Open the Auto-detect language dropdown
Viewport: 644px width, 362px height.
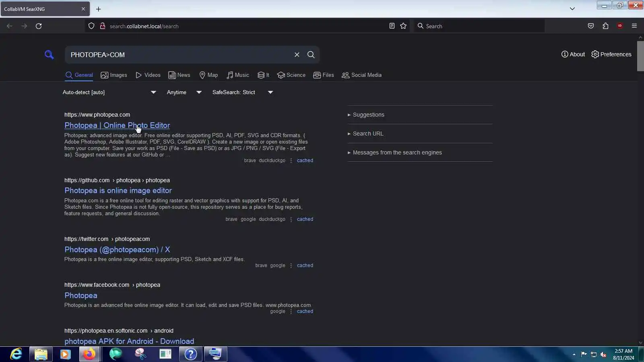coord(109,93)
